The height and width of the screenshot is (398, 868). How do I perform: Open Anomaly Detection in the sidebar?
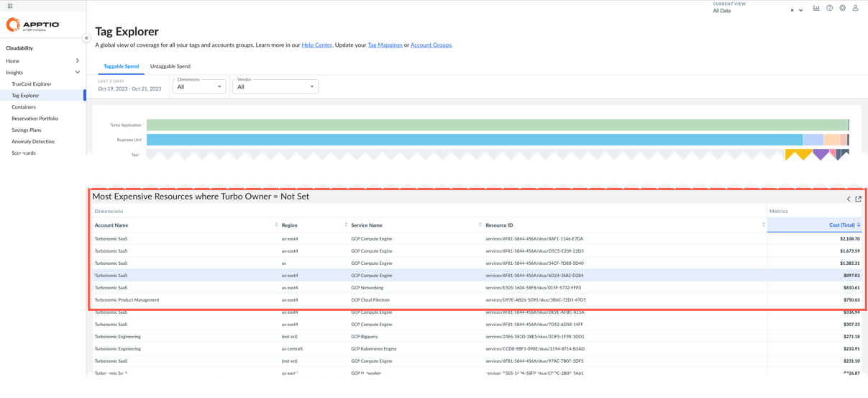coord(33,141)
